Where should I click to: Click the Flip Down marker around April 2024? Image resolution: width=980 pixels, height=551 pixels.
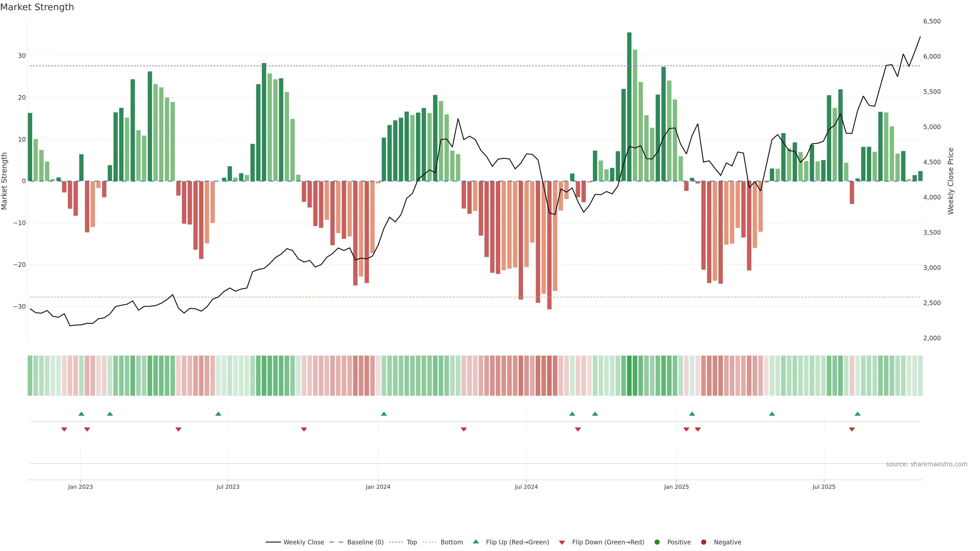click(x=464, y=429)
